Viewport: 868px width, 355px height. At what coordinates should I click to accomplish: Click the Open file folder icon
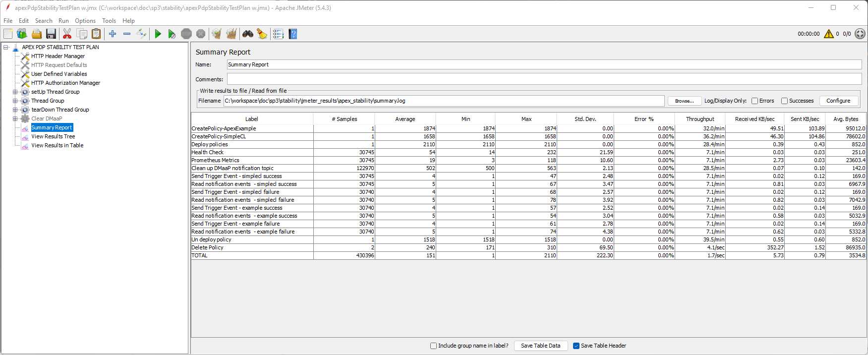tap(36, 34)
